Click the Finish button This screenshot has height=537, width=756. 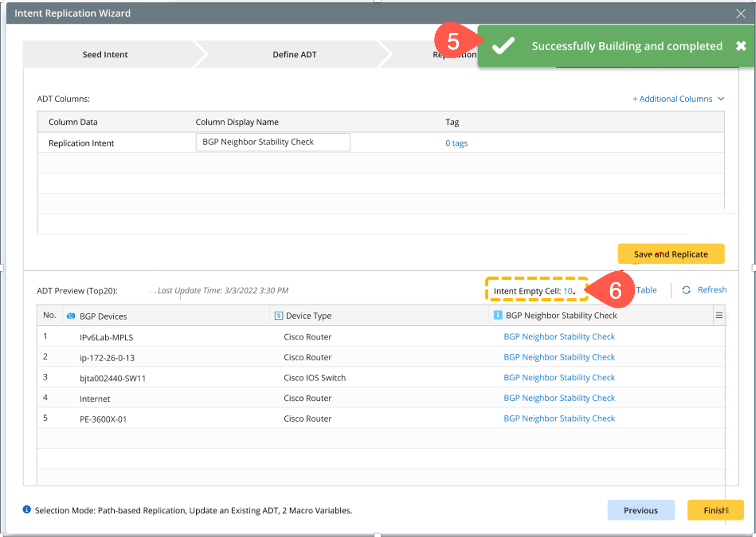pyautogui.click(x=715, y=510)
